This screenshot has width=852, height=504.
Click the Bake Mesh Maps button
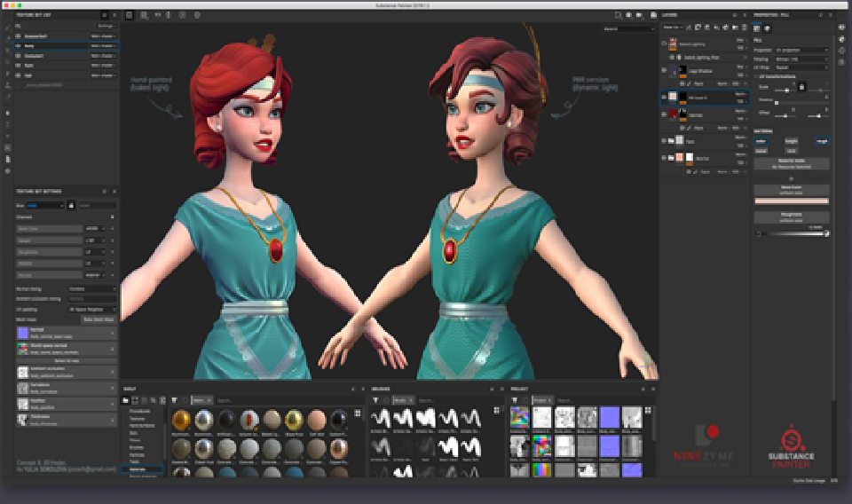tap(99, 318)
